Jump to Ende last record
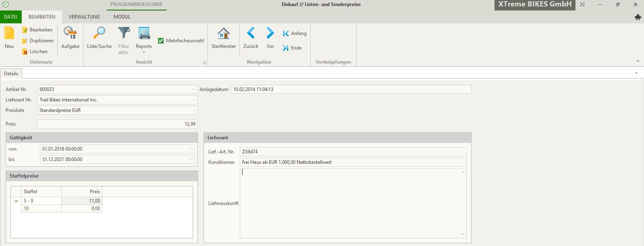This screenshot has width=644, height=246. [x=292, y=48]
